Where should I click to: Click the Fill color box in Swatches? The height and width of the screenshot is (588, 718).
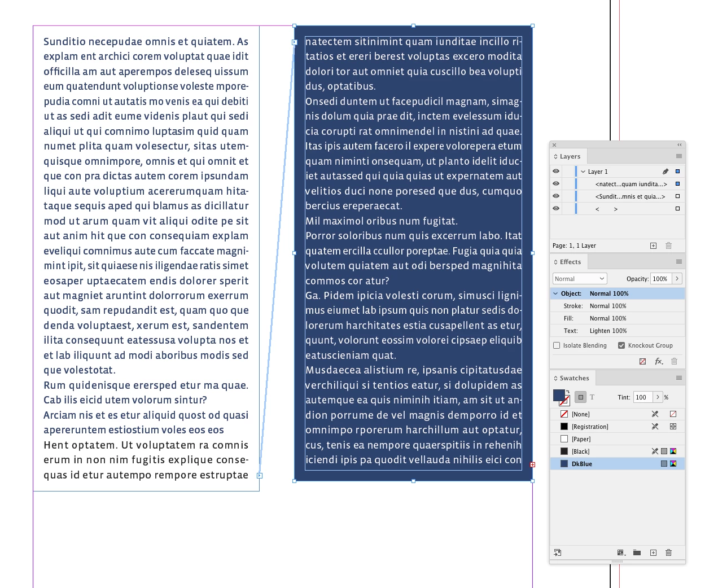click(x=559, y=395)
